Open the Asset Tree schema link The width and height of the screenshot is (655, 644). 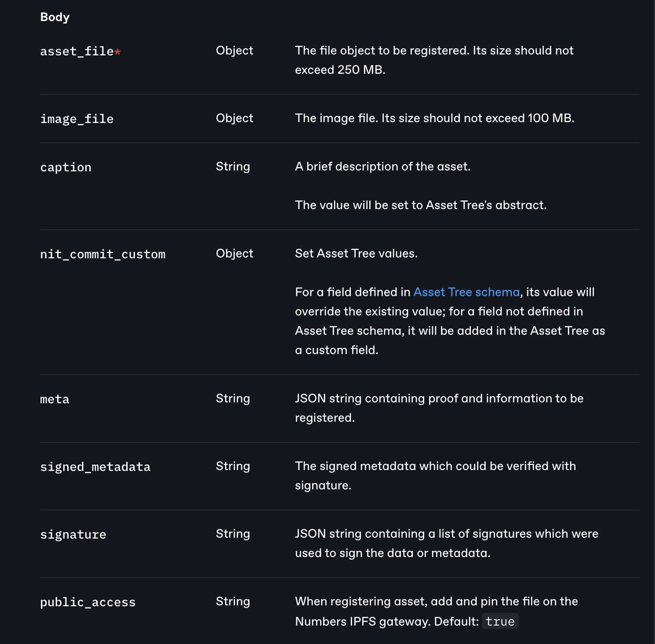click(466, 292)
